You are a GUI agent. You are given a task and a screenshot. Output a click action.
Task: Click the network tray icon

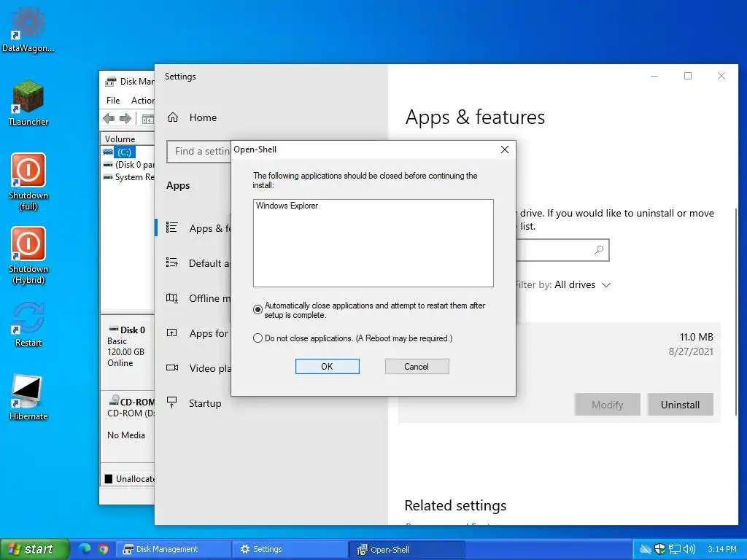[675, 550]
